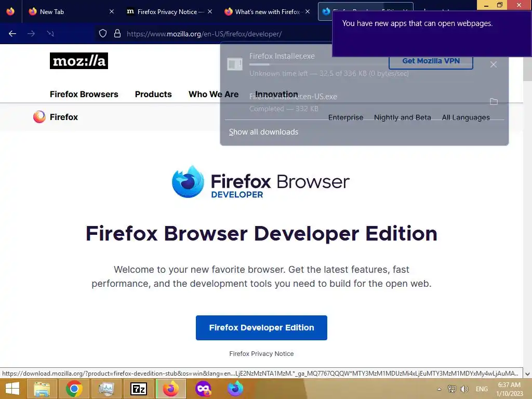Click the Firefox View icon at tab strip start
Image resolution: width=532 pixels, height=399 pixels.
[x=10, y=11]
